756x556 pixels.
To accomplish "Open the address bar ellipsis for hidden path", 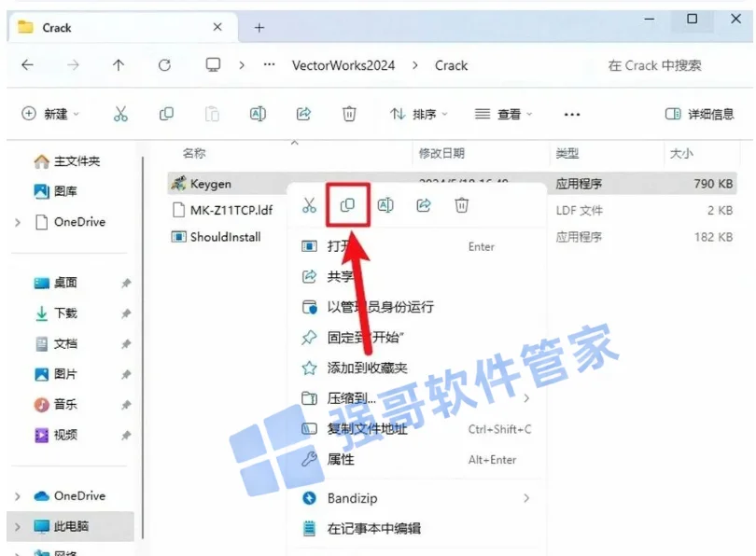I will (270, 64).
